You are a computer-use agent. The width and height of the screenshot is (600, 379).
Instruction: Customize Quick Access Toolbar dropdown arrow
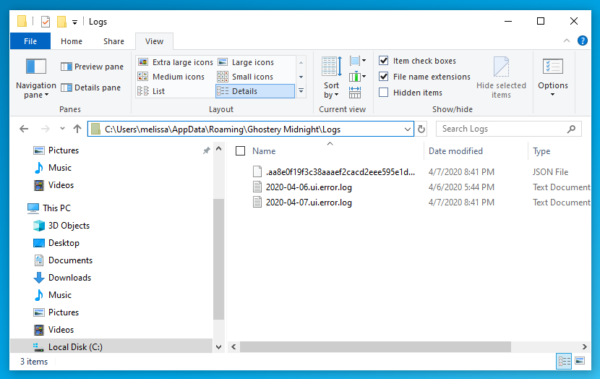(75, 22)
